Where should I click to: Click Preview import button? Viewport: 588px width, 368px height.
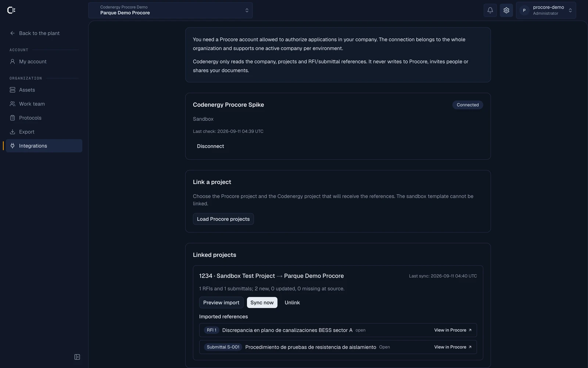[x=221, y=302]
